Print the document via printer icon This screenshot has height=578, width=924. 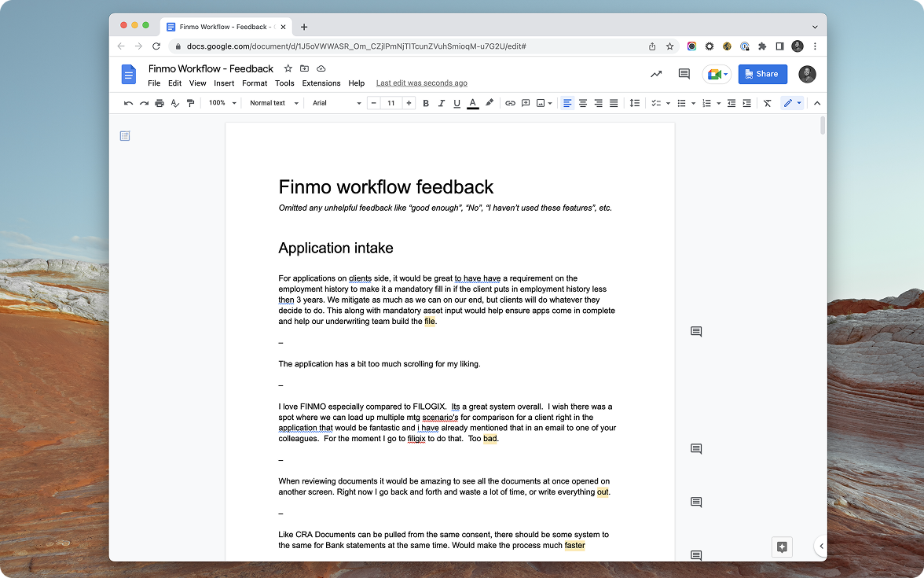tap(159, 103)
